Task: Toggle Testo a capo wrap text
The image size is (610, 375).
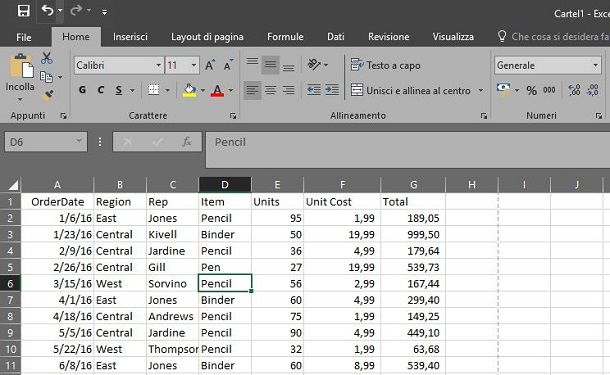Action: (386, 65)
